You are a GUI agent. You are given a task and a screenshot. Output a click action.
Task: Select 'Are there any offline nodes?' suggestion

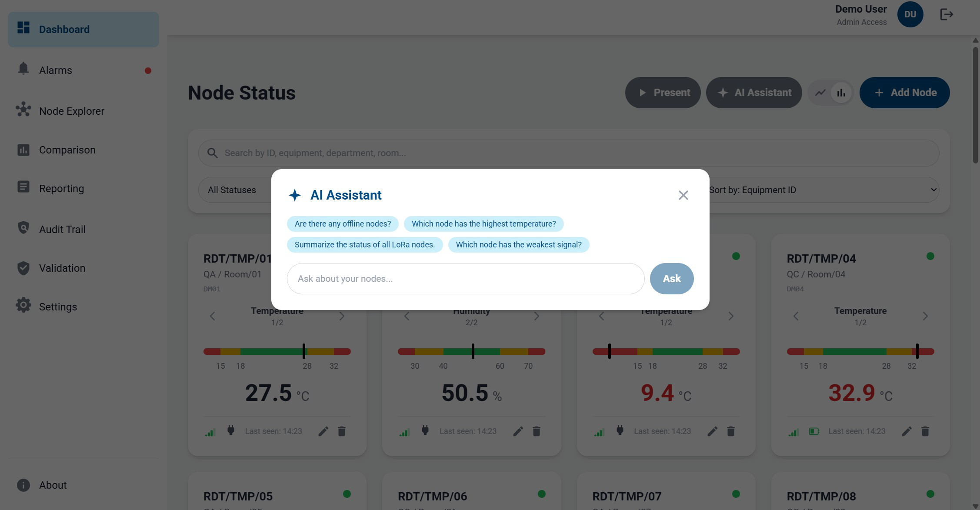pyautogui.click(x=343, y=224)
